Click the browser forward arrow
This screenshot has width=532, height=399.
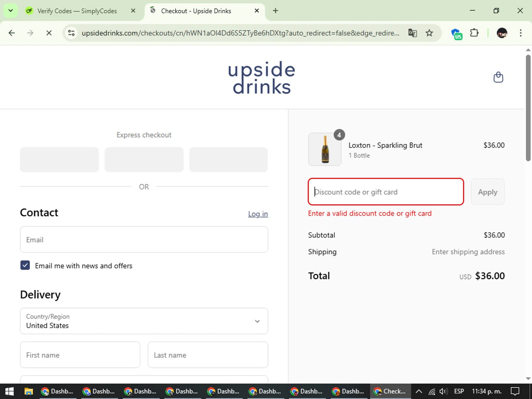click(30, 33)
